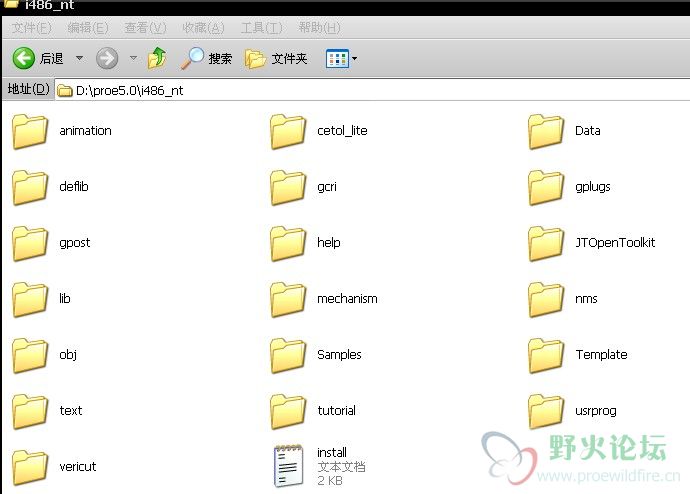Open the 文件(F) menu
Image resolution: width=690 pixels, height=494 pixels.
coord(31,28)
